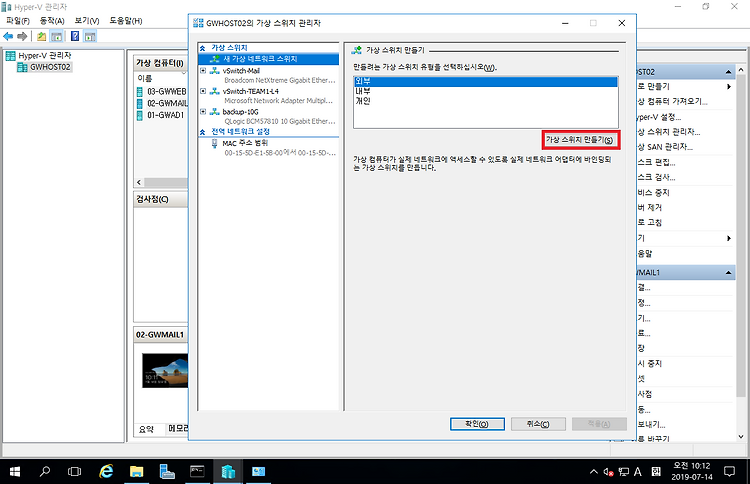
Task: Collapse the 전역 네트워크 설정 section chevron
Action: pyautogui.click(x=202, y=132)
